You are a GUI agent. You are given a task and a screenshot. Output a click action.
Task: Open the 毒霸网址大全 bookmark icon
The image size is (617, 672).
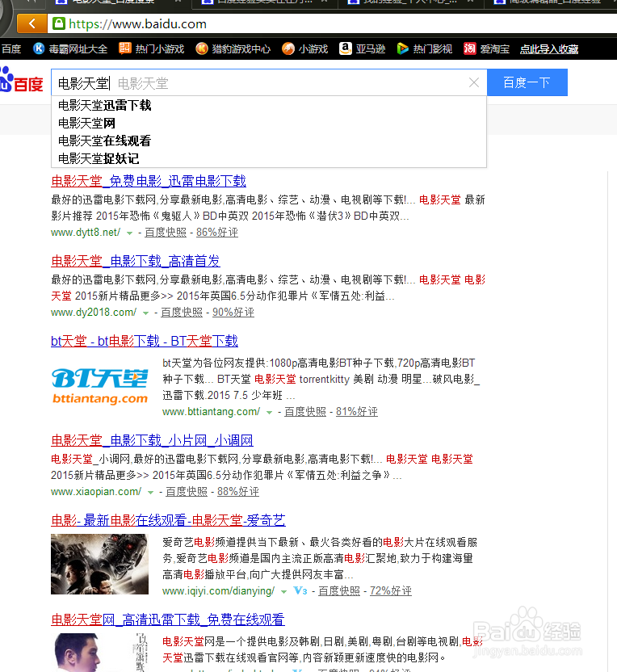pyautogui.click(x=39, y=48)
